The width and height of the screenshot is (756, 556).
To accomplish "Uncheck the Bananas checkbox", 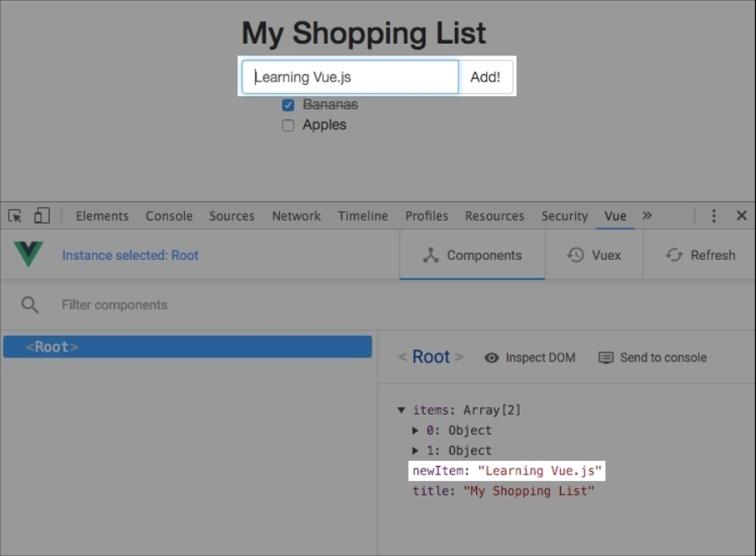I will (x=288, y=105).
